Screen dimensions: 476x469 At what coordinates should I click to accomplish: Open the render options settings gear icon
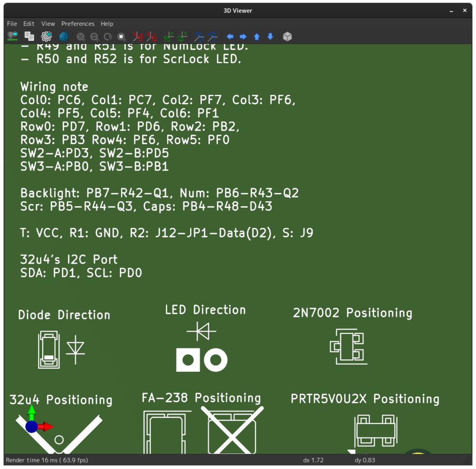click(x=46, y=36)
